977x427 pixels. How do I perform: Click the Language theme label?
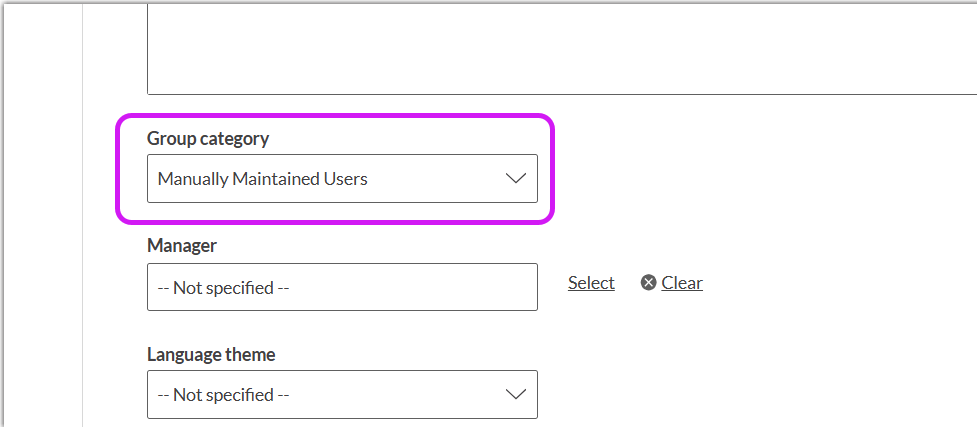click(211, 354)
